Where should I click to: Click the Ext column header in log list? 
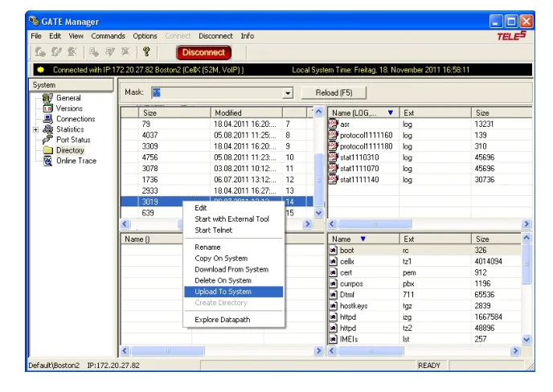[x=435, y=112]
